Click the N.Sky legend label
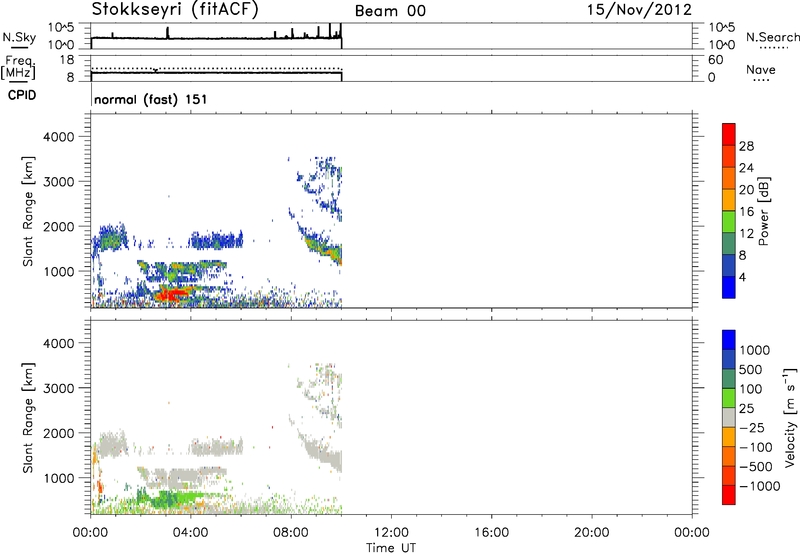Screen dimensions: 800x554 click(x=19, y=37)
